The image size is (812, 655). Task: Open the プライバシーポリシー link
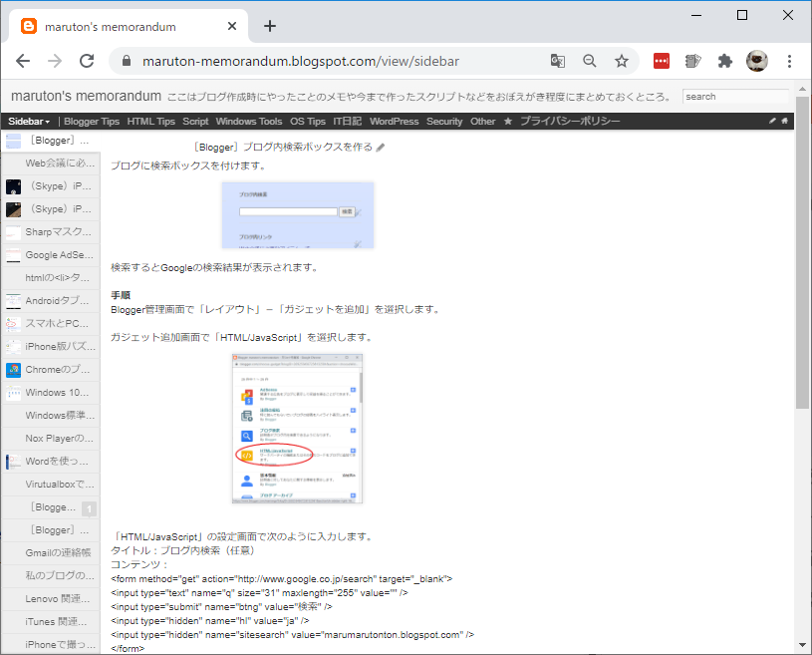570,122
